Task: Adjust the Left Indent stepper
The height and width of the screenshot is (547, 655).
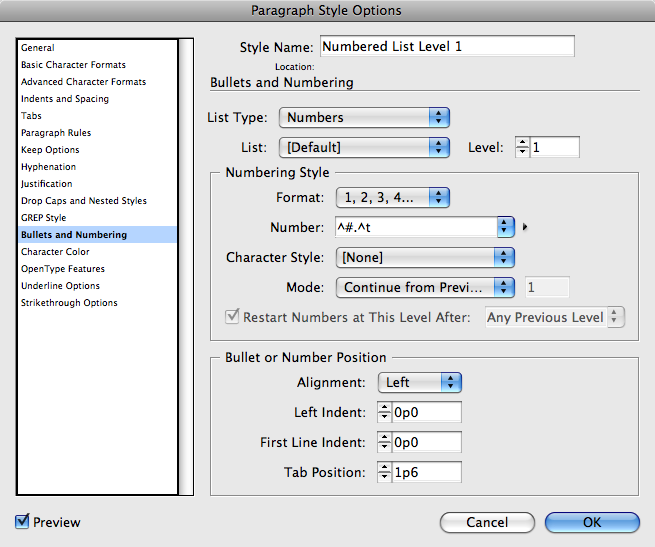Action: [385, 412]
